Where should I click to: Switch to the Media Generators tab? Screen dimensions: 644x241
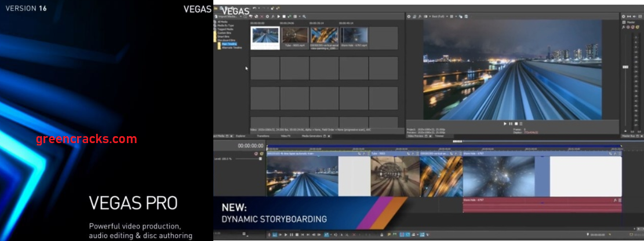point(312,136)
